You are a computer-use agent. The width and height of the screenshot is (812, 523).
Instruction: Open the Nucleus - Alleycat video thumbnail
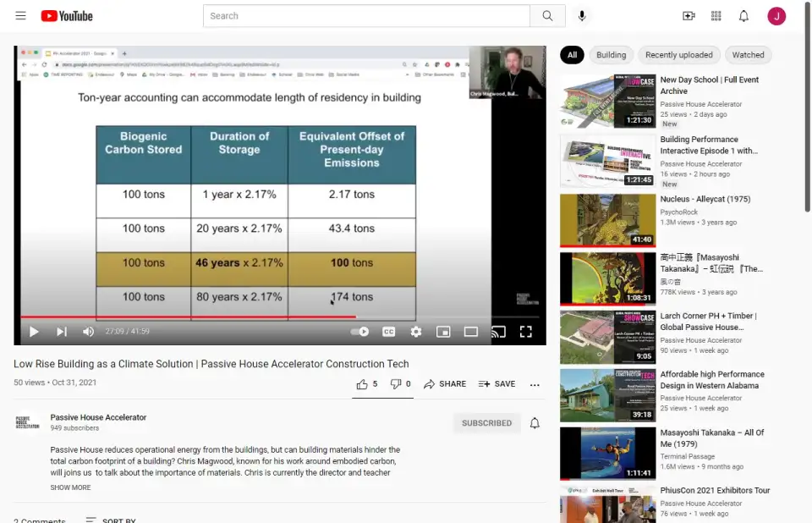[x=607, y=220]
